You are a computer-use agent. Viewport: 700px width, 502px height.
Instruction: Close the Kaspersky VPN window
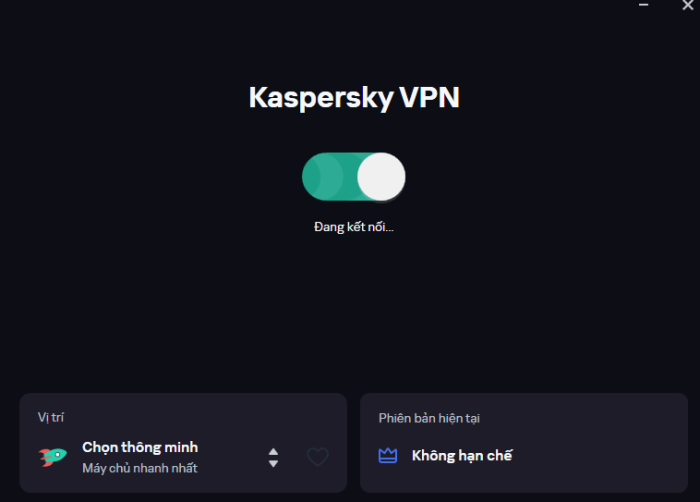click(687, 5)
